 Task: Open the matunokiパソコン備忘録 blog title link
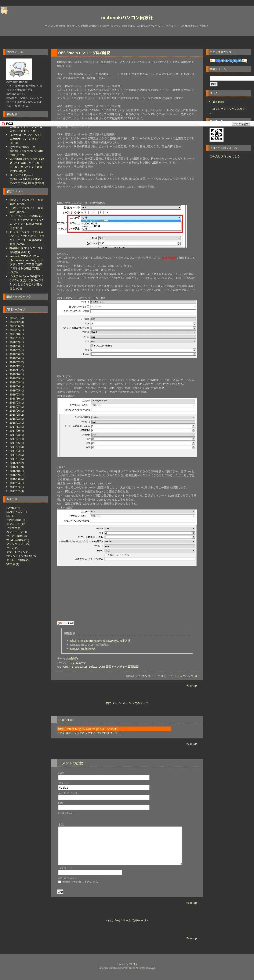[x=127, y=18]
